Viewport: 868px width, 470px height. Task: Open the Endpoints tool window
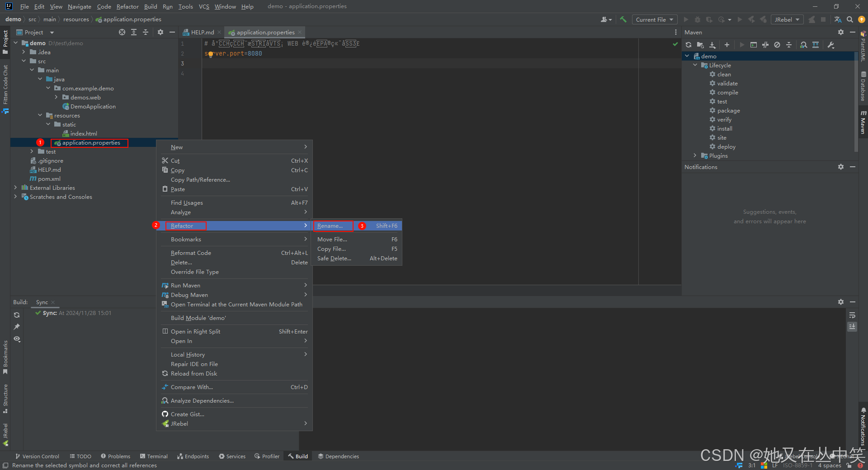click(x=193, y=456)
